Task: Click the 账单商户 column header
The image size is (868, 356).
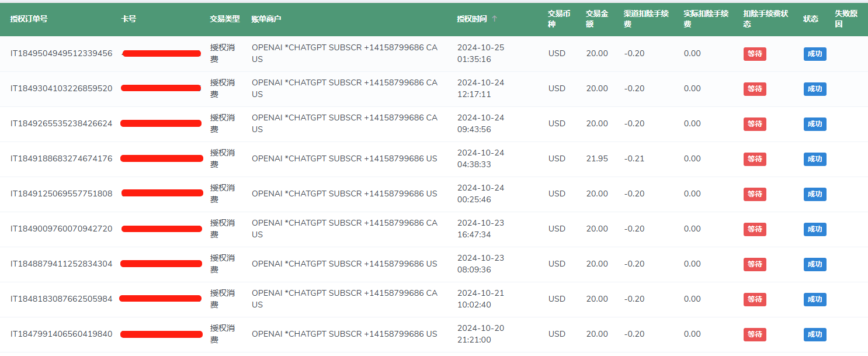Action: [266, 19]
